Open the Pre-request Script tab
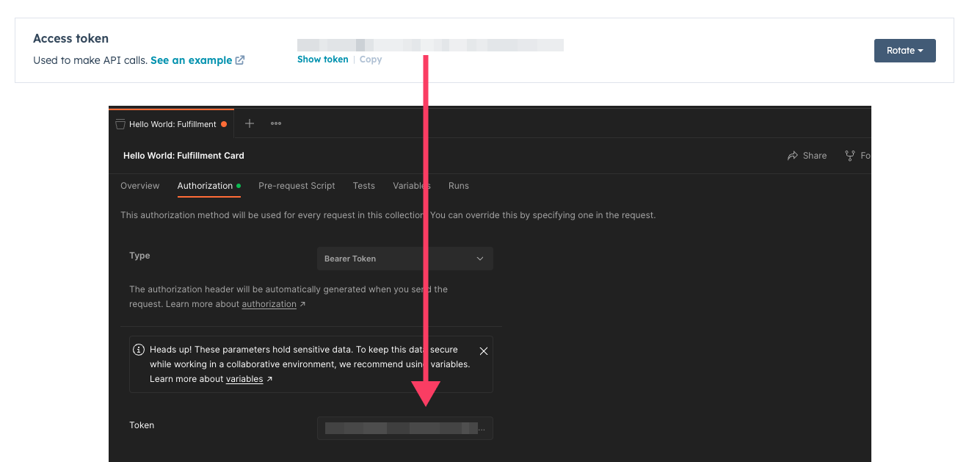 pos(297,186)
